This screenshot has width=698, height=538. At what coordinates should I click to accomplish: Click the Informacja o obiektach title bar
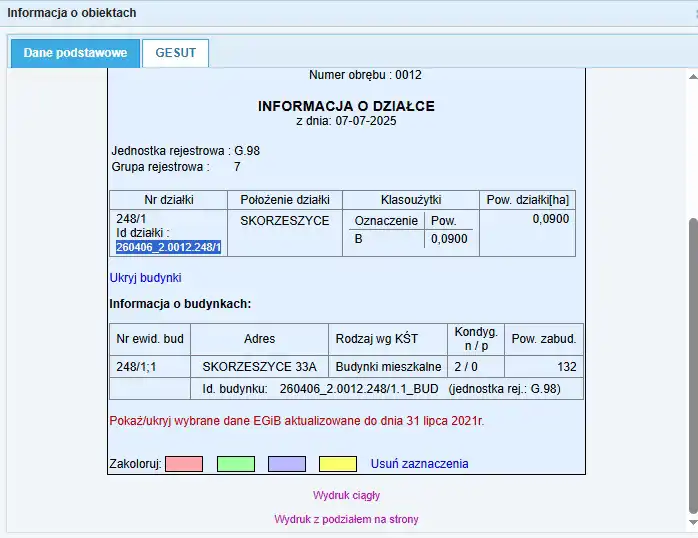(72, 13)
